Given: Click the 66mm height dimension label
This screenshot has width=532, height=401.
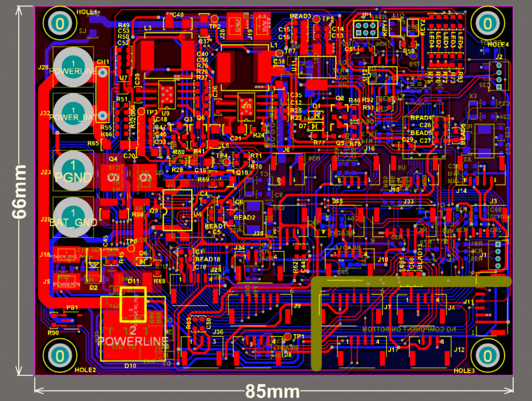Looking at the screenshot, I should (20, 192).
